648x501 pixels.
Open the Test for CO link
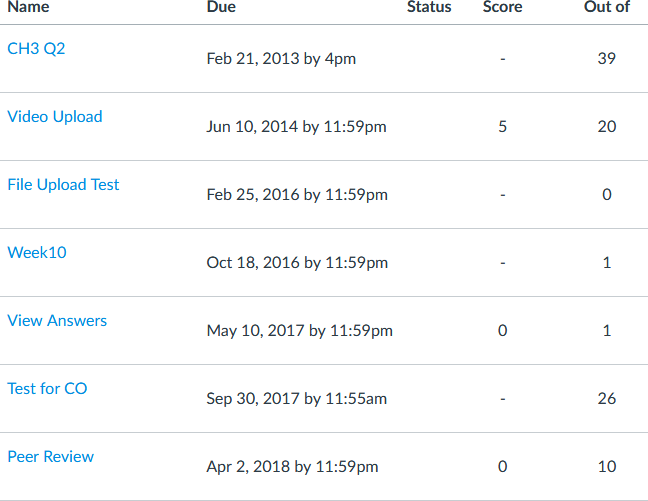point(48,389)
